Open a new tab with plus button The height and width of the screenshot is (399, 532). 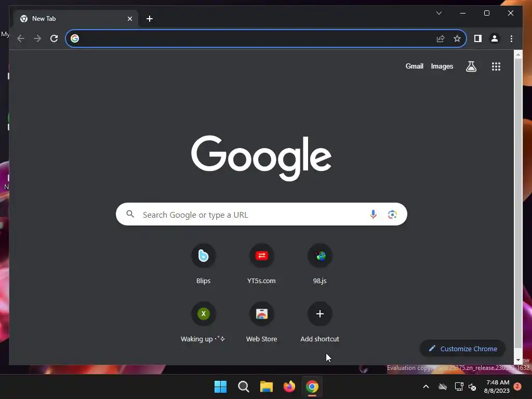point(150,19)
